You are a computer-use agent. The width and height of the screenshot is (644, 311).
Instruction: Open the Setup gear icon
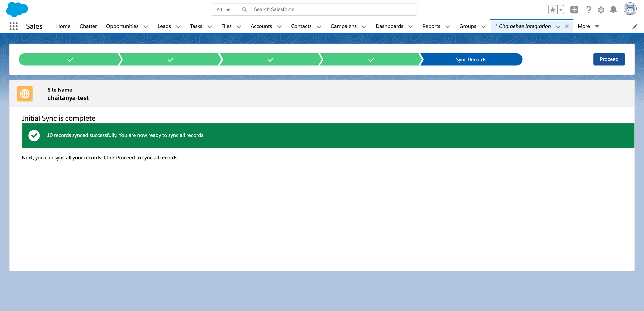point(601,10)
